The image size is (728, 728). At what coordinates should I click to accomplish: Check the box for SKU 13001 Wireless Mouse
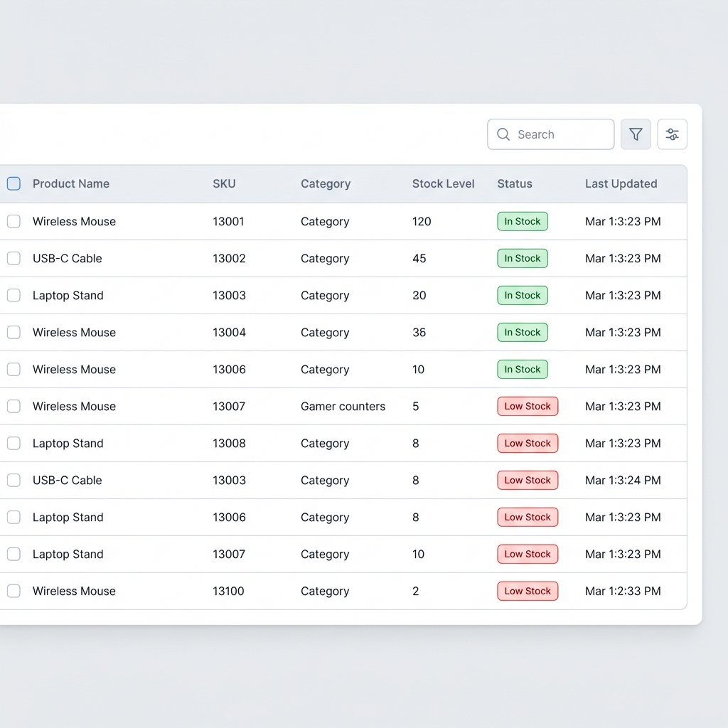coord(14,221)
